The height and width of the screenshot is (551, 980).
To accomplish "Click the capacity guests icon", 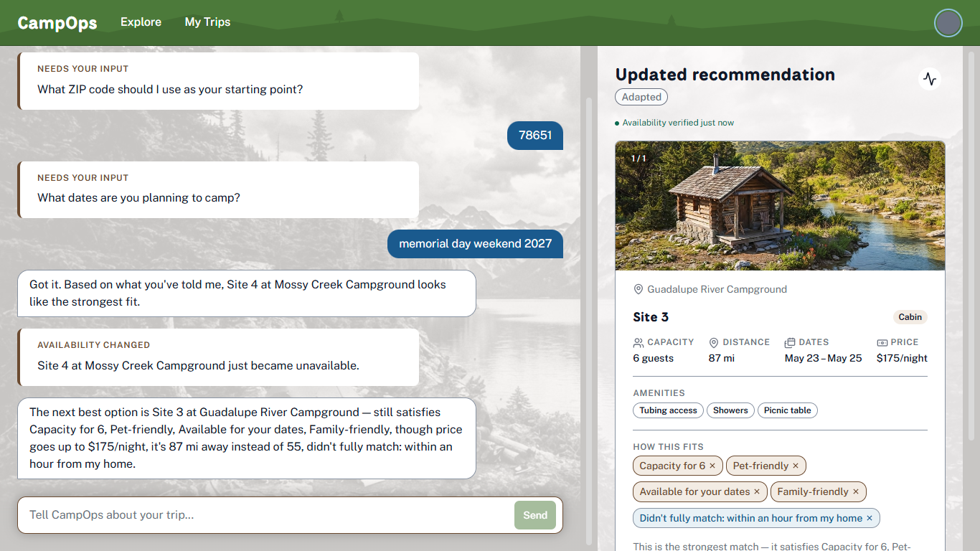I will pos(639,343).
